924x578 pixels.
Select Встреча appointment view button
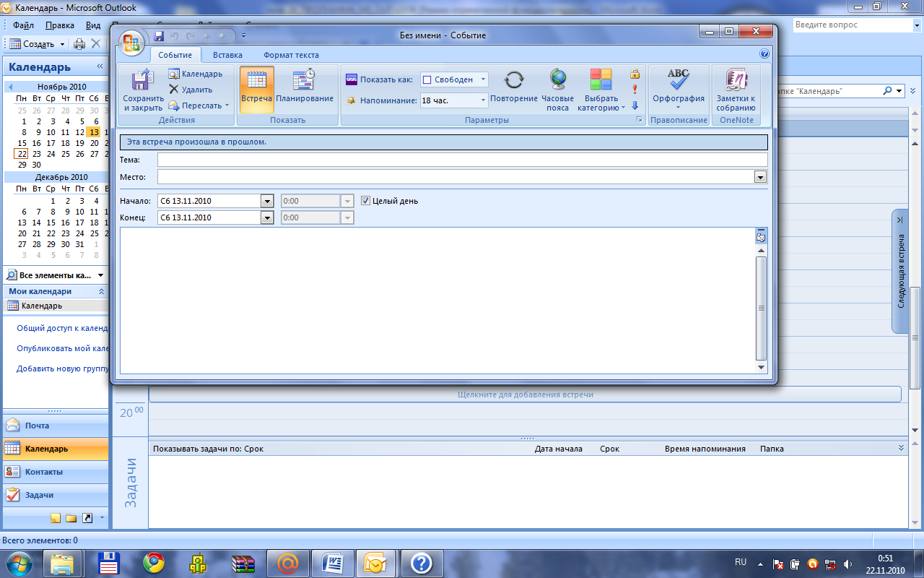[x=256, y=90]
